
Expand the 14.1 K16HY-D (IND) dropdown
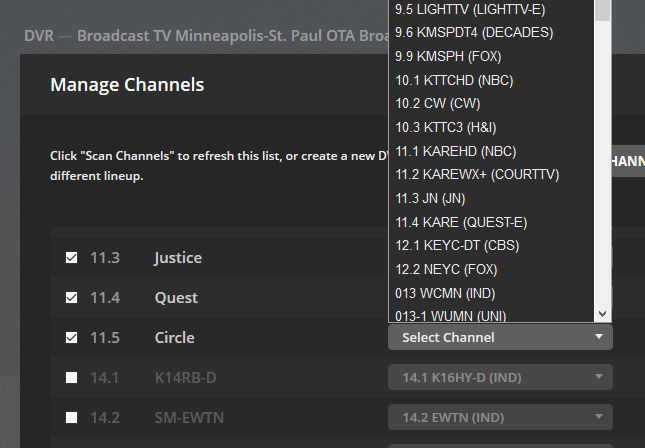click(x=500, y=377)
